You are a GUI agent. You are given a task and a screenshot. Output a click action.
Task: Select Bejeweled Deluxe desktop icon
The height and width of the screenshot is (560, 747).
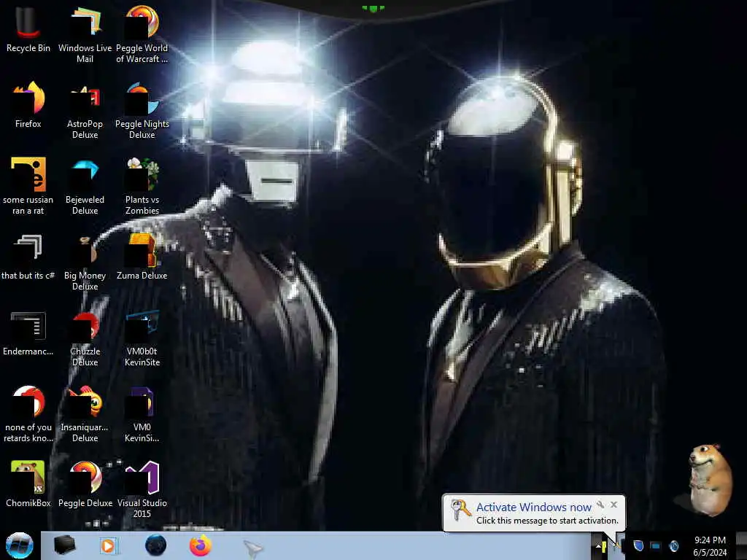tap(85, 186)
